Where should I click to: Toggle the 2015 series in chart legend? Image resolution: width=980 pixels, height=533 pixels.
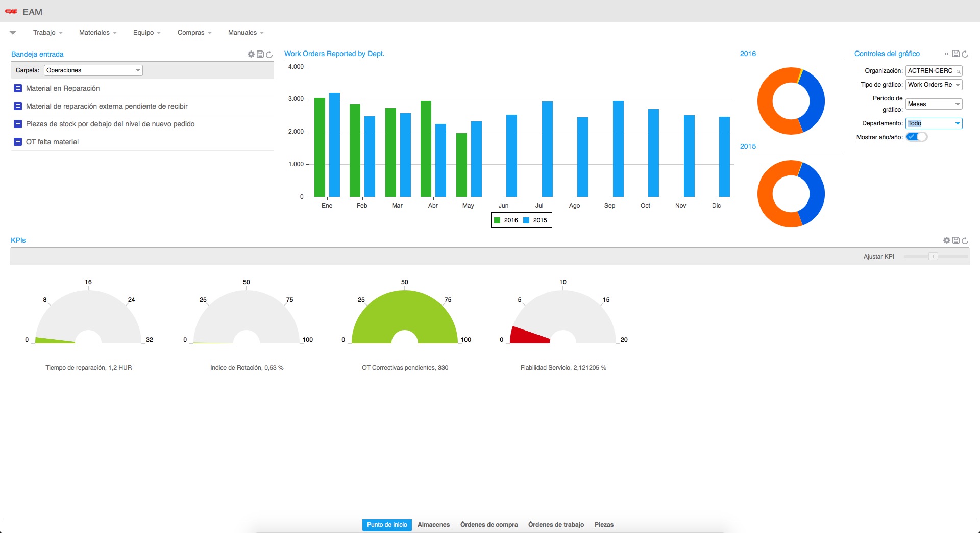click(x=535, y=220)
